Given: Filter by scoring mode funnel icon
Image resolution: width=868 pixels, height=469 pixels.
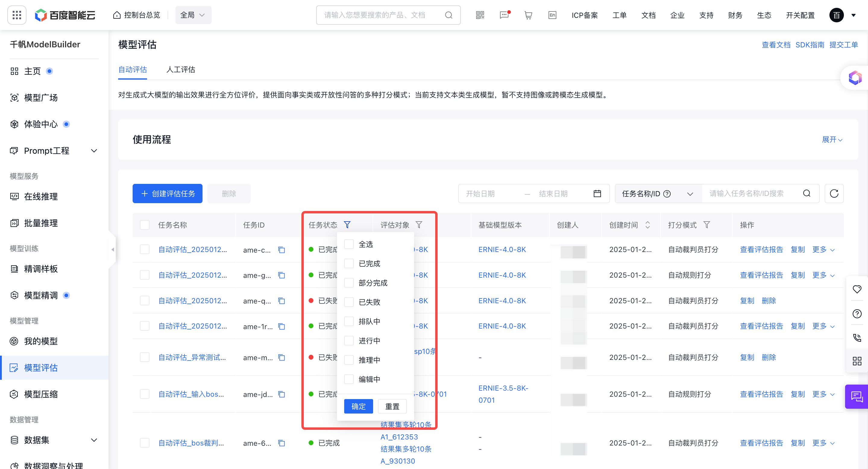Looking at the screenshot, I should [706, 225].
